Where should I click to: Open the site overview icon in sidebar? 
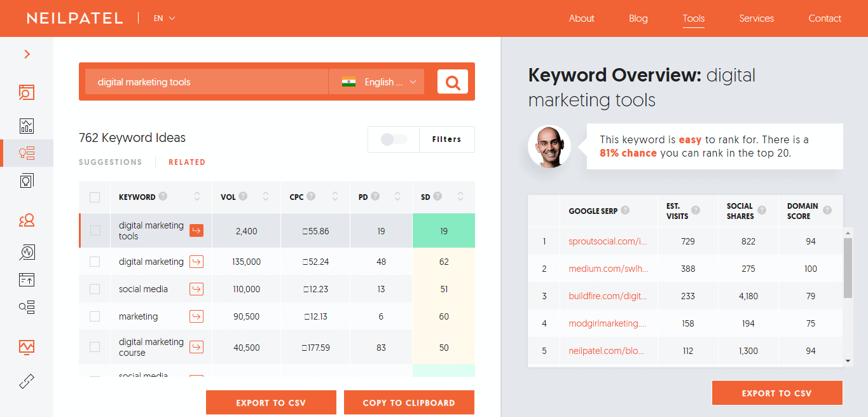pyautogui.click(x=27, y=92)
